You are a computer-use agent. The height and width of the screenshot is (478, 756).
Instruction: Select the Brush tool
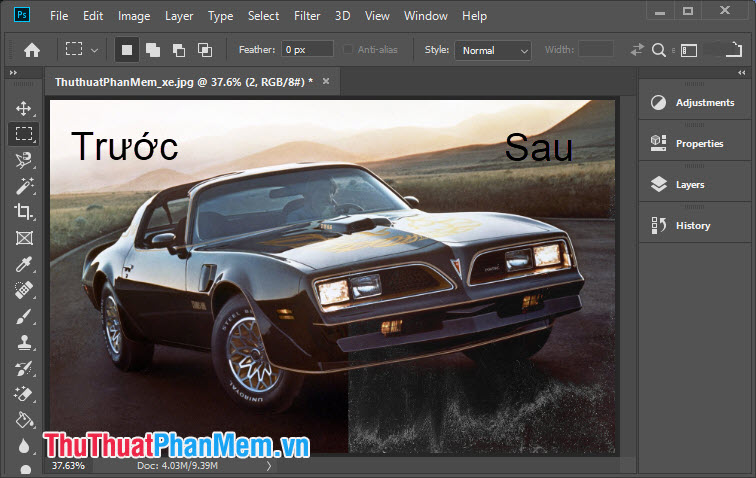coord(24,316)
